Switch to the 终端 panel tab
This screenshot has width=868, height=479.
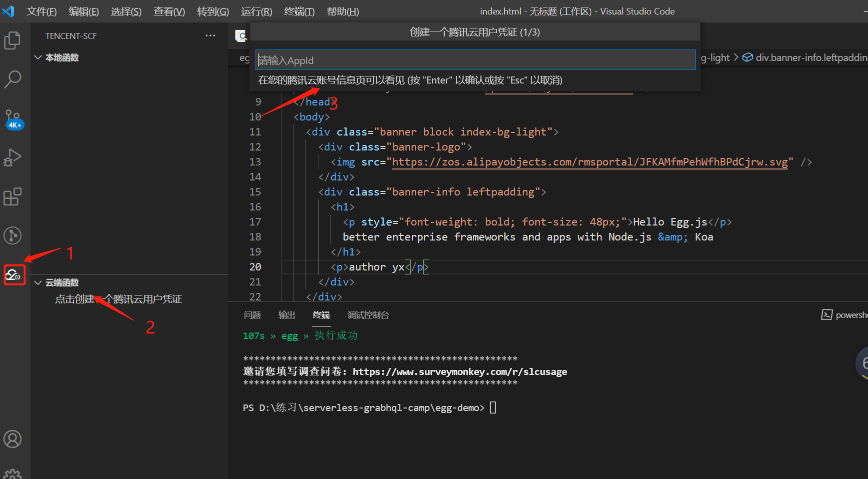[x=321, y=315]
